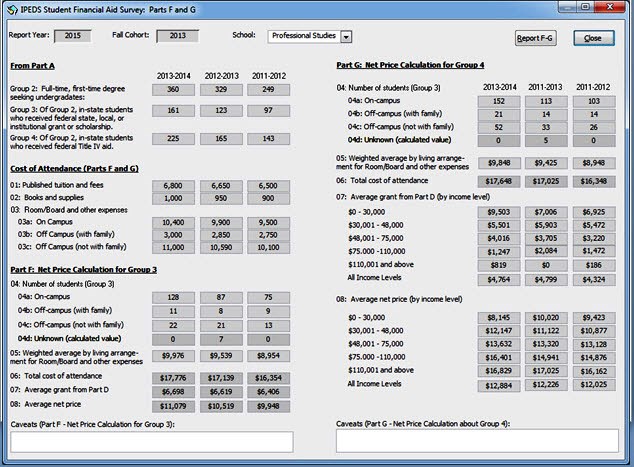Click Off Campus with family value 3,000
Viewport: 634px width, 467px height.
point(173,235)
